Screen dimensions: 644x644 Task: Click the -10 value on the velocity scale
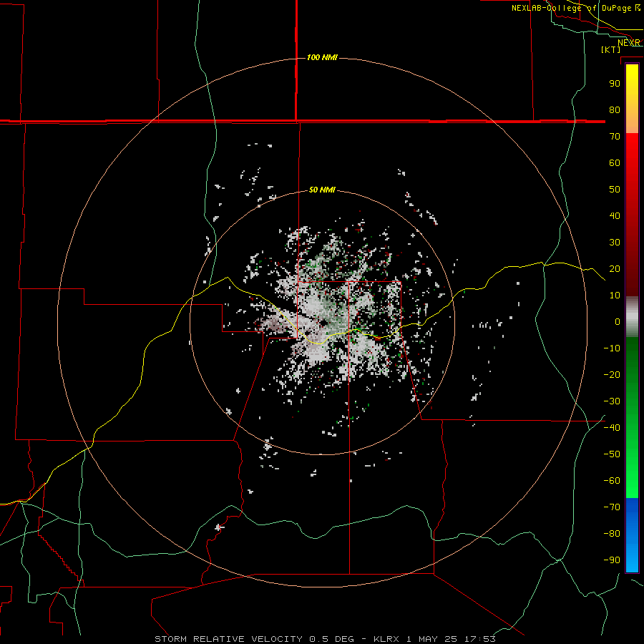click(x=612, y=348)
